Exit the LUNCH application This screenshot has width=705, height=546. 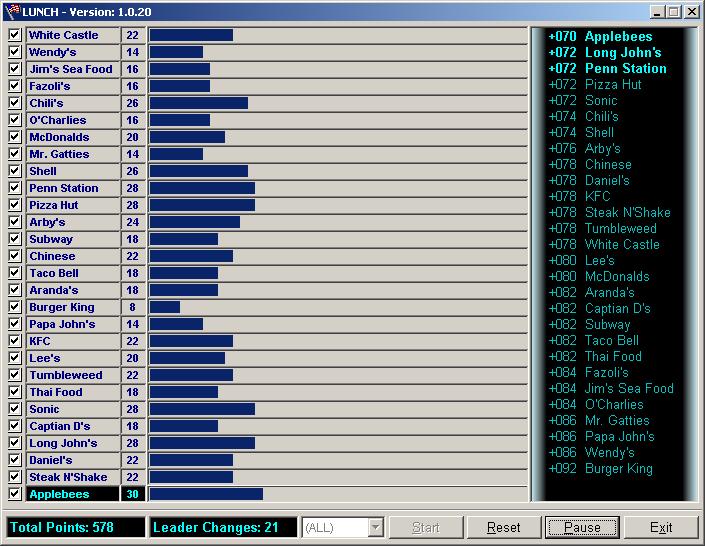coord(661,527)
